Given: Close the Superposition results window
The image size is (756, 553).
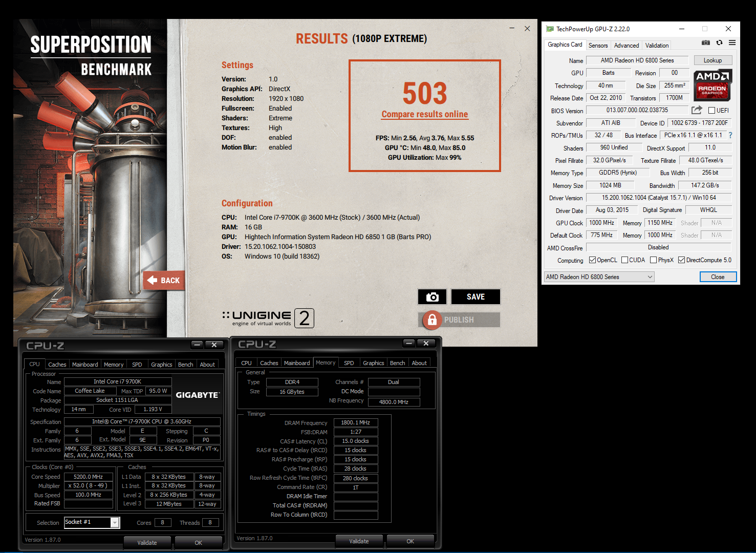Looking at the screenshot, I should 527,28.
